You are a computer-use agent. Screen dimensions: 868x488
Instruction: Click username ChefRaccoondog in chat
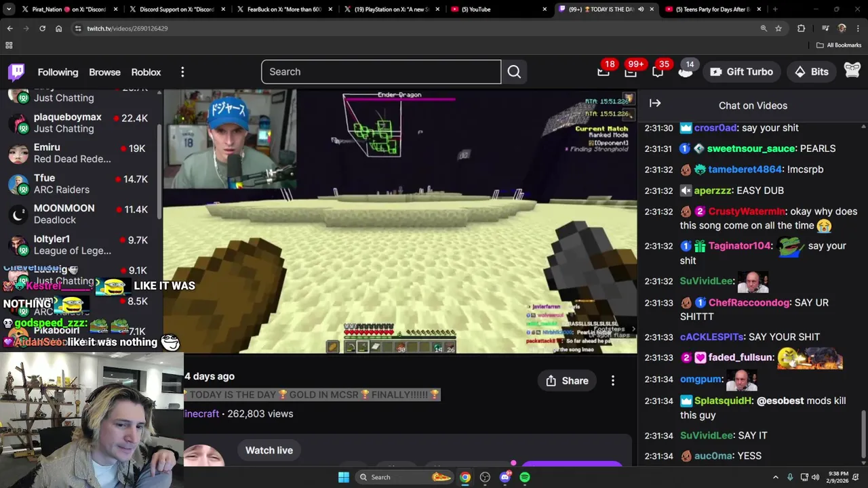(x=749, y=302)
